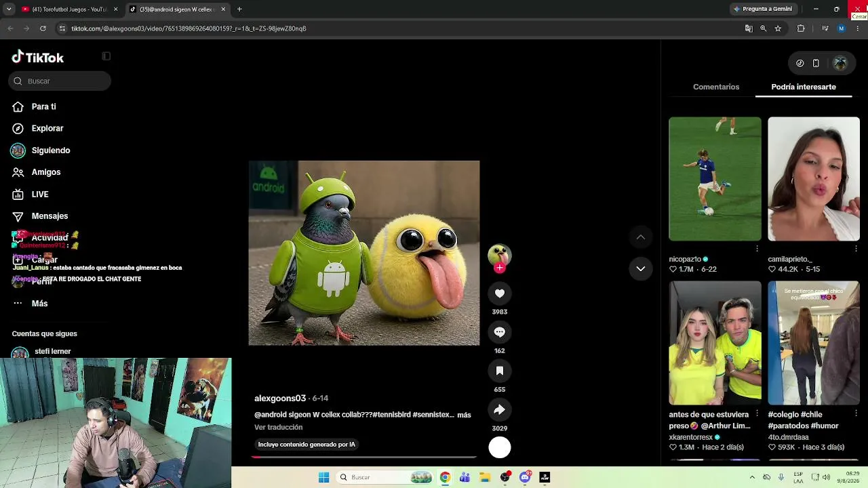Click the Pregunta a Gemini button
The height and width of the screenshot is (488, 868).
pos(763,9)
